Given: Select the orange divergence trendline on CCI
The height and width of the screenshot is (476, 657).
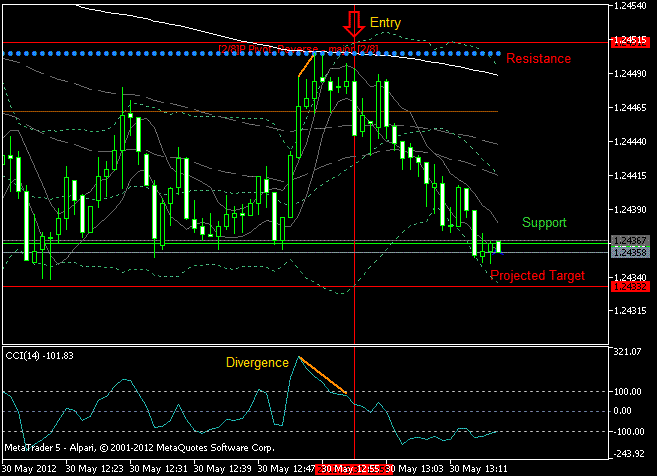Looking at the screenshot, I should point(323,375).
